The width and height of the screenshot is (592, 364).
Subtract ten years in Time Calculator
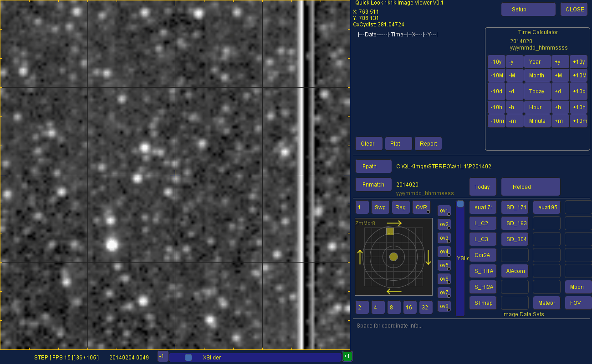pos(496,62)
